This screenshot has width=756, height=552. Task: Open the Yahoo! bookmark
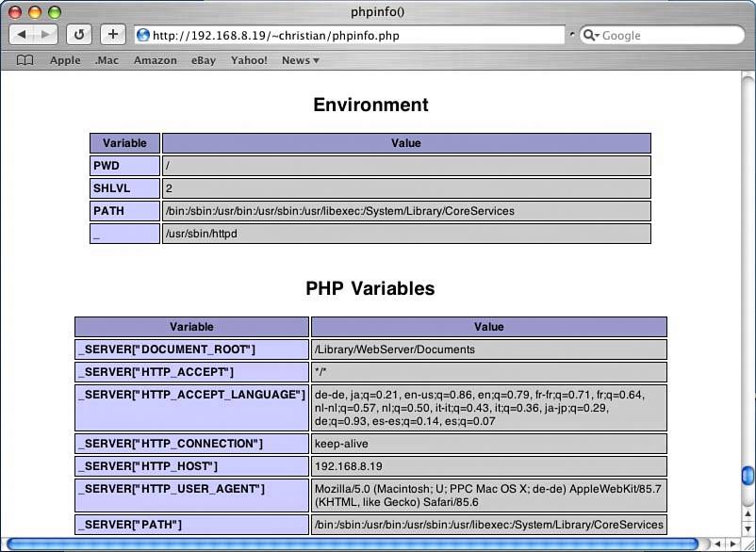[x=249, y=60]
